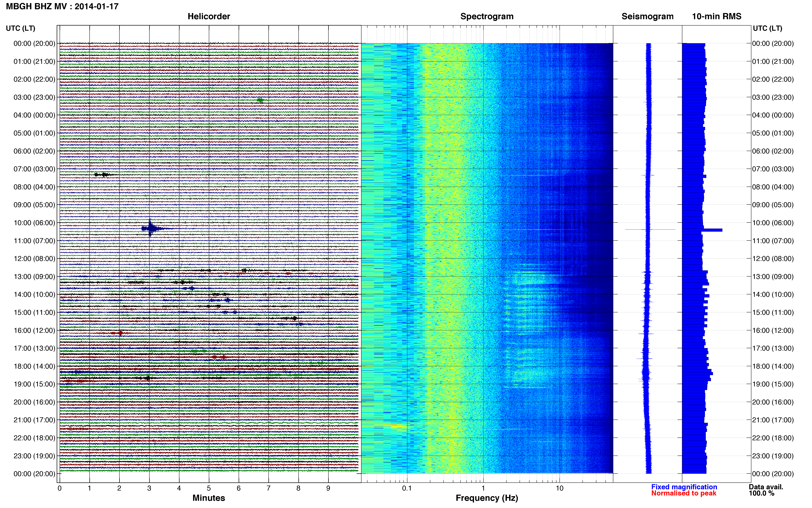Select '03:00 (23:00)' on the helicorder time axis
Viewport: 812px width, 508px height.
34,97
